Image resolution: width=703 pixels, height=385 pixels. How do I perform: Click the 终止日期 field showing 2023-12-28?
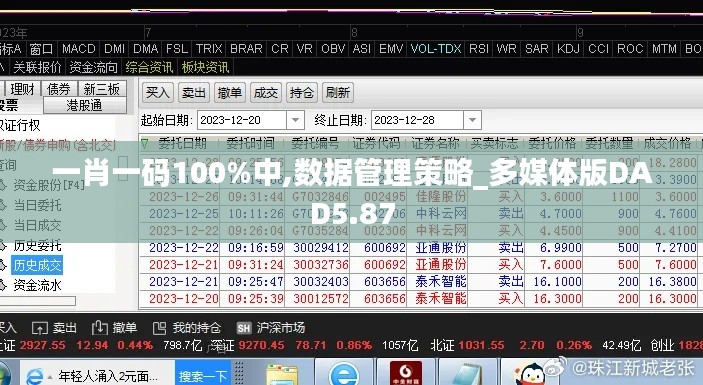[x=418, y=120]
